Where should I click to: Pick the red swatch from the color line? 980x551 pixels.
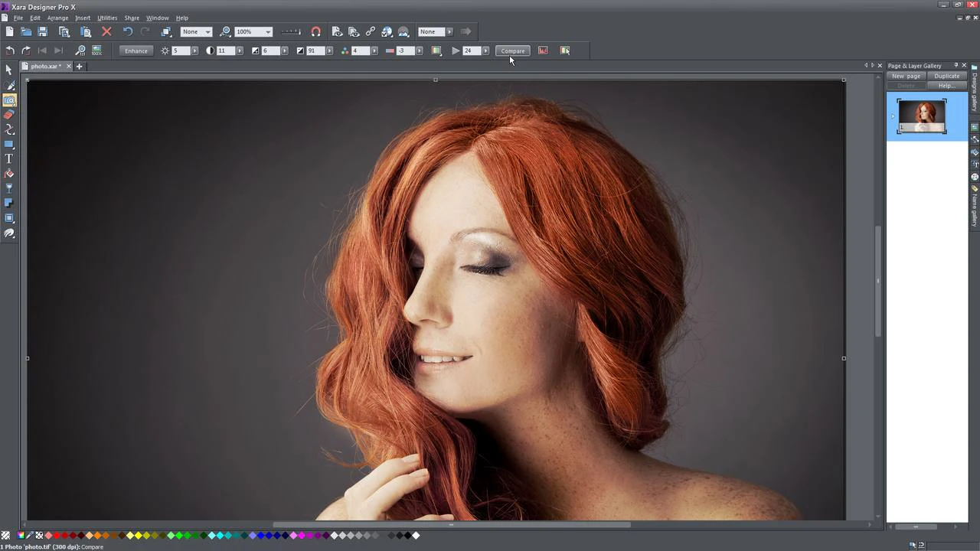pos(57,535)
